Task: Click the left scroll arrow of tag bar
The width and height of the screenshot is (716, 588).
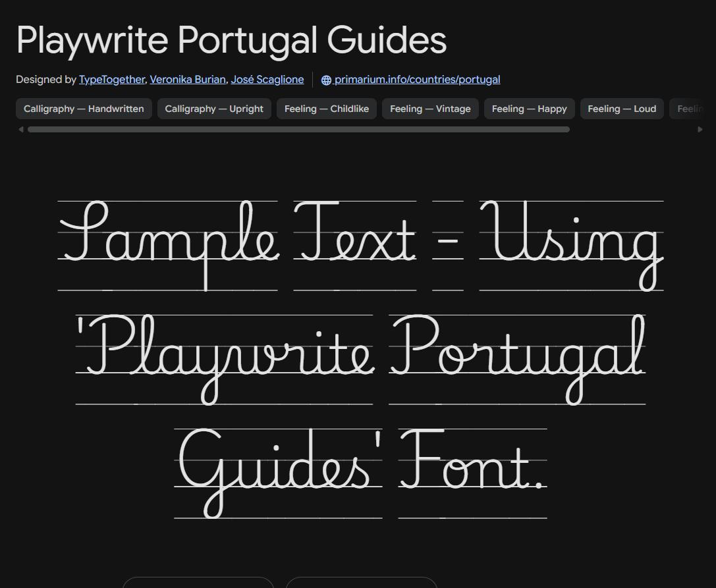Action: [20, 129]
